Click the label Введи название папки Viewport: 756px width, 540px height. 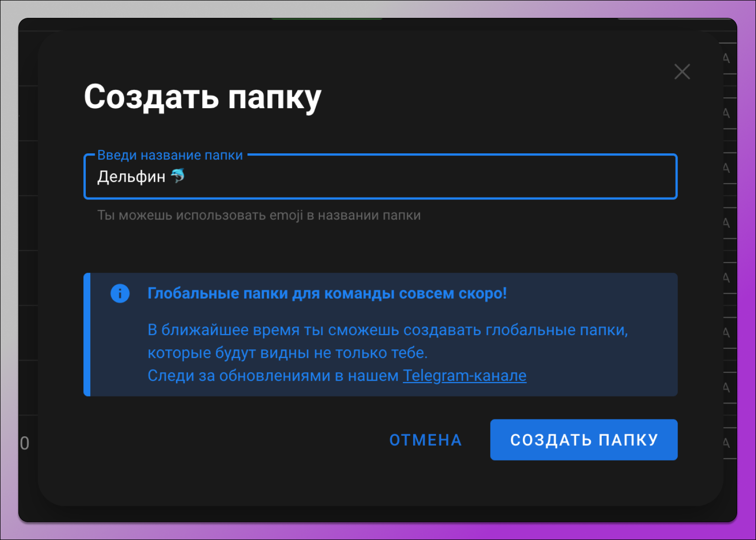pyautogui.click(x=170, y=154)
